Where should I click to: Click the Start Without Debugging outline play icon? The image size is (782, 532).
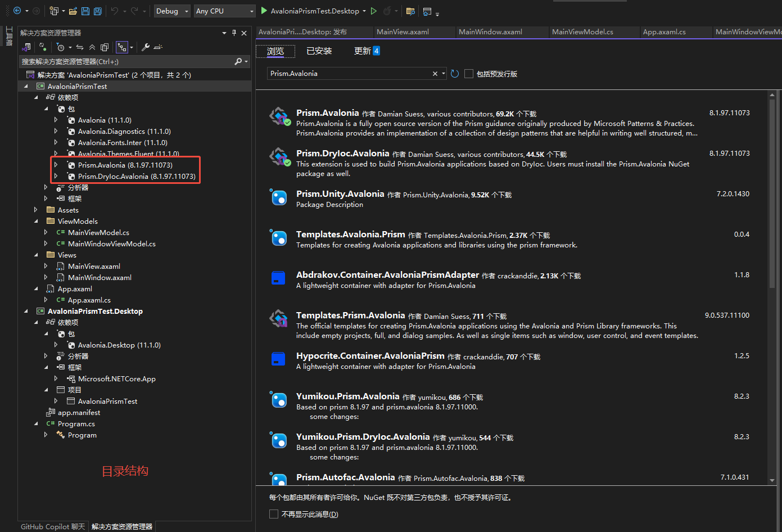(x=373, y=11)
